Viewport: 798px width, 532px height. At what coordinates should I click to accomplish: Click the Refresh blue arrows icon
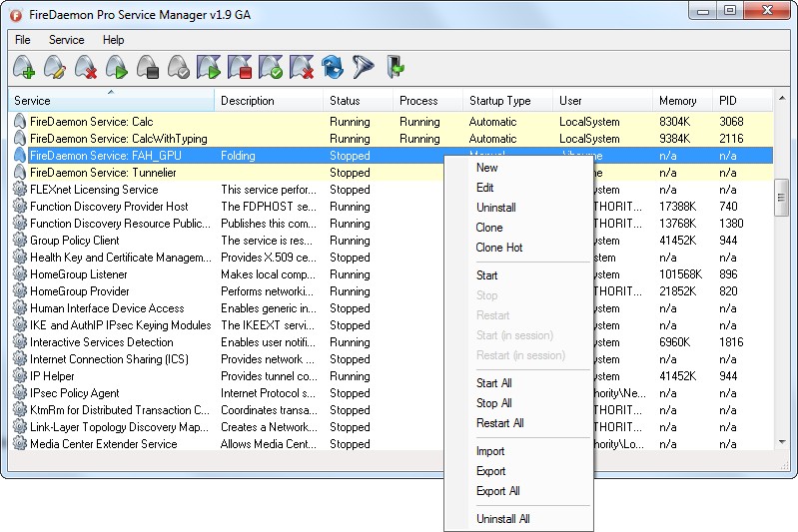pos(333,68)
